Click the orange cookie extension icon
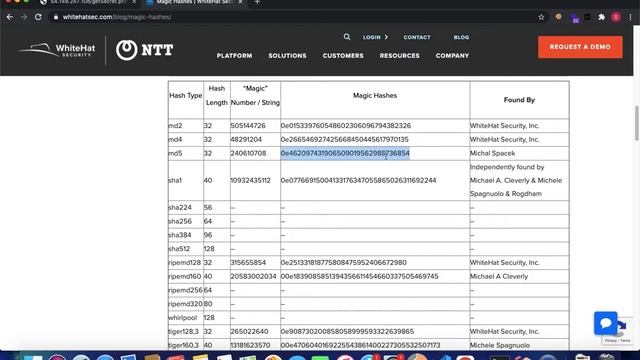The height and width of the screenshot is (360, 640). 558,17
